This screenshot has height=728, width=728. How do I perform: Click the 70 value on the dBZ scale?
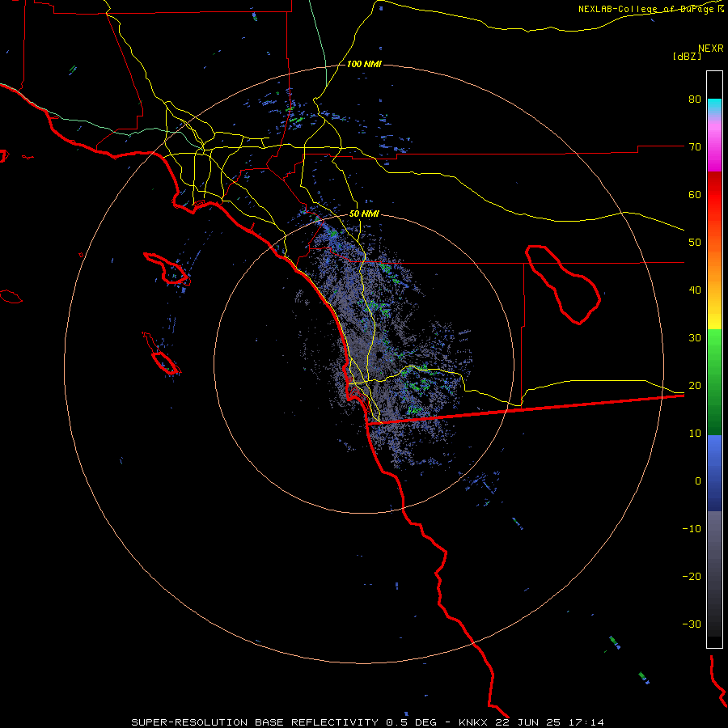[x=695, y=147]
